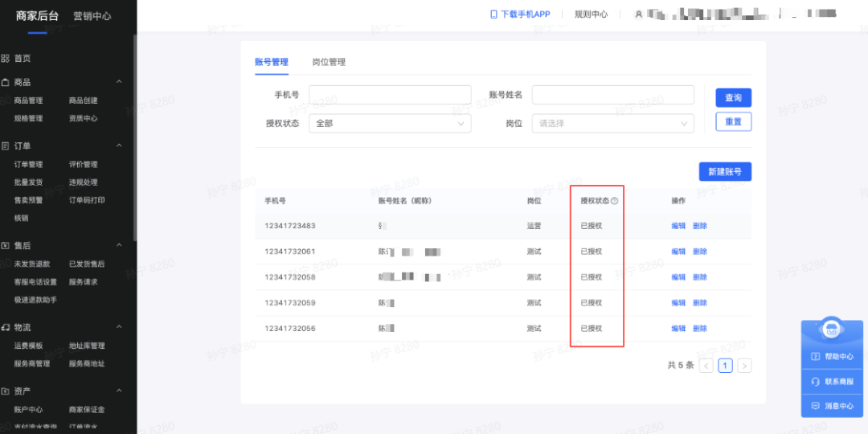The height and width of the screenshot is (434, 868).
Task: Switch to the 账号管理 tab
Action: pyautogui.click(x=272, y=62)
